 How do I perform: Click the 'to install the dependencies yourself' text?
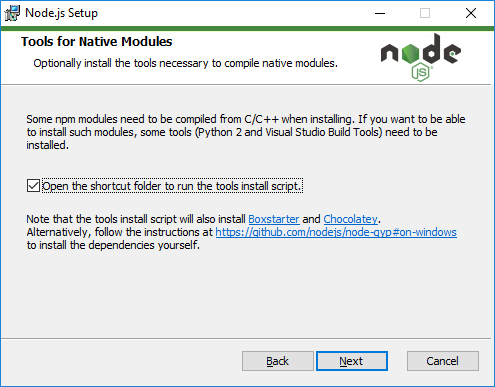pos(113,245)
